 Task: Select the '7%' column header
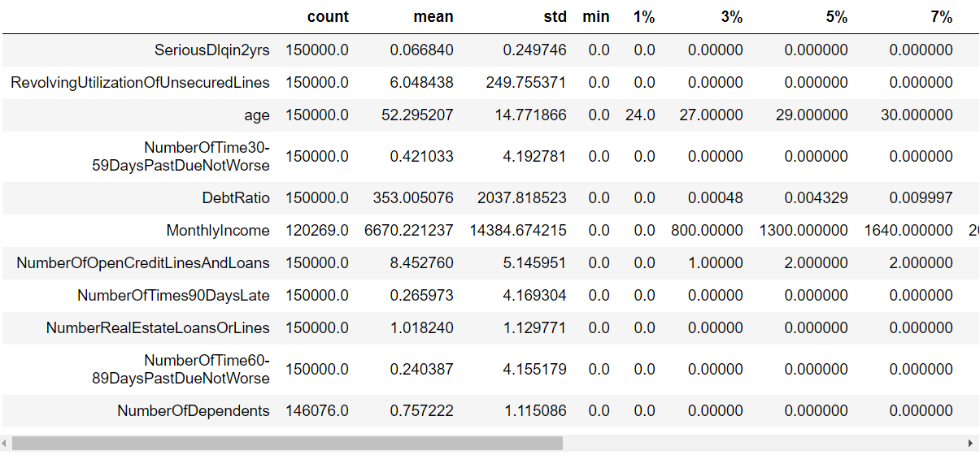[942, 16]
